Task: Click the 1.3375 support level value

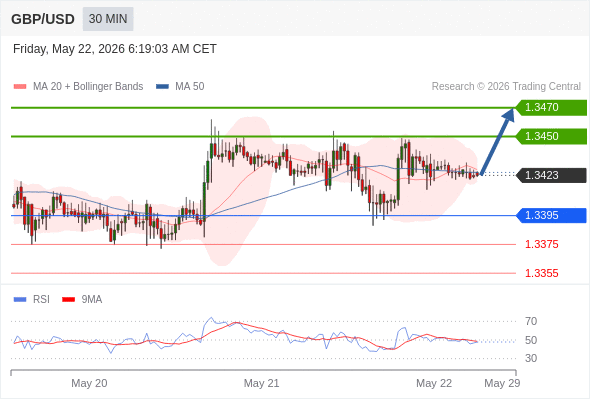Action: coord(541,245)
